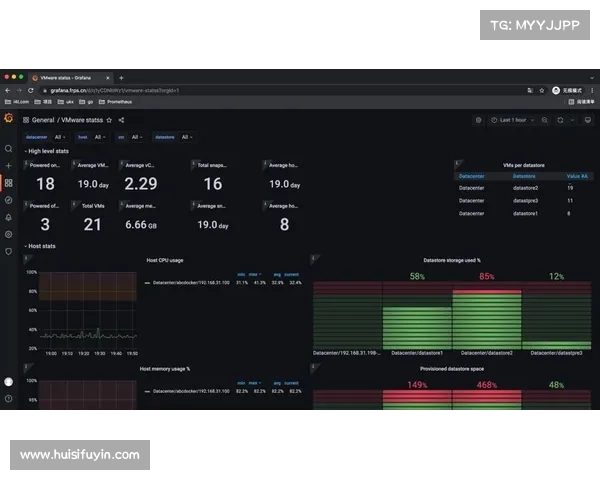This screenshot has width=600, height=480.
Task: Open the refresh interval dropdown arrow
Action: (572, 120)
